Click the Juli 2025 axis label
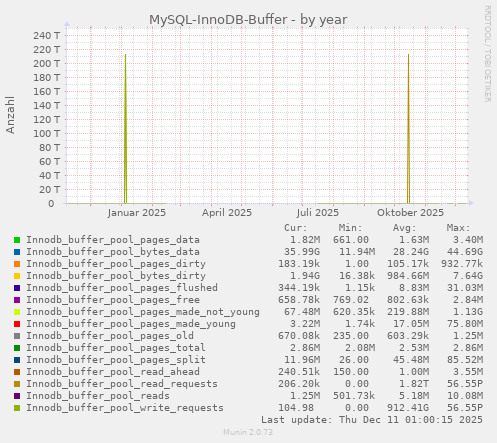The height and width of the screenshot is (443, 497). [x=318, y=213]
